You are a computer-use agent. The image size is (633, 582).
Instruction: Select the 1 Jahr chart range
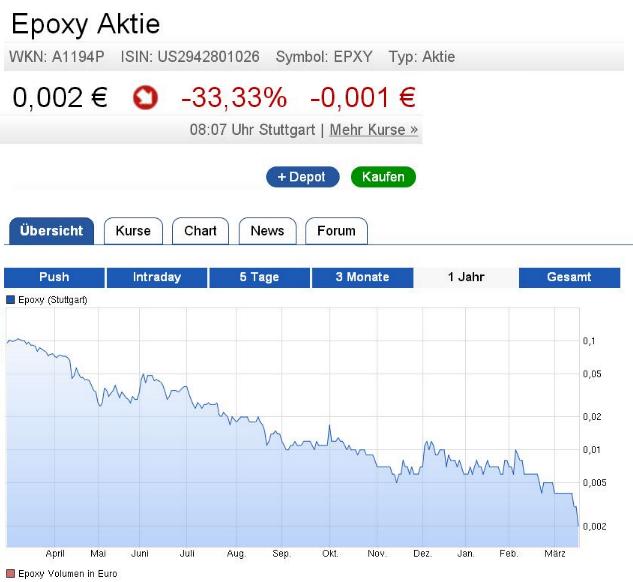coord(466,277)
